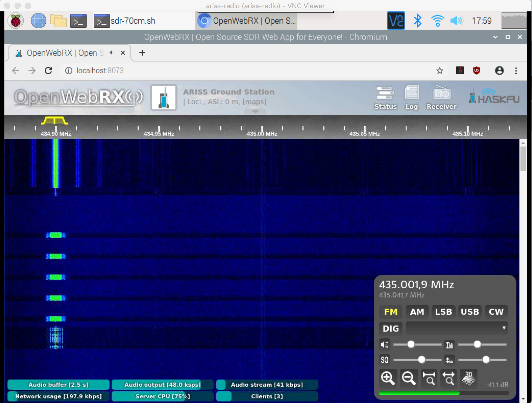Image resolution: width=532 pixels, height=403 pixels.
Task: Open the Bluetooth tray menu
Action: click(x=418, y=21)
